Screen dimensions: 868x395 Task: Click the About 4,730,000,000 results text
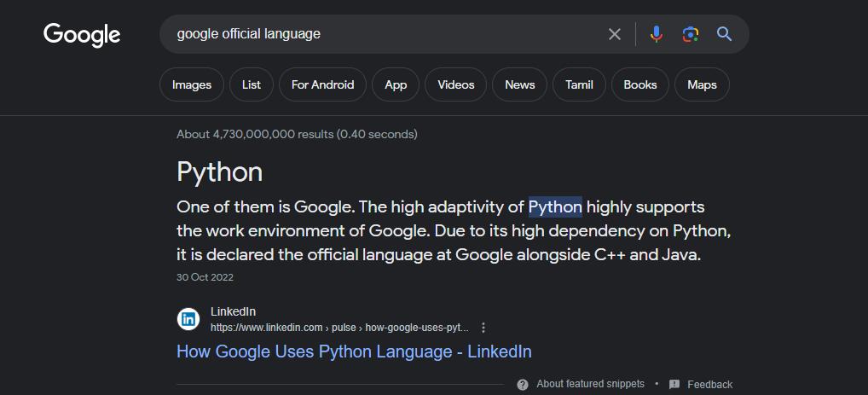297,134
